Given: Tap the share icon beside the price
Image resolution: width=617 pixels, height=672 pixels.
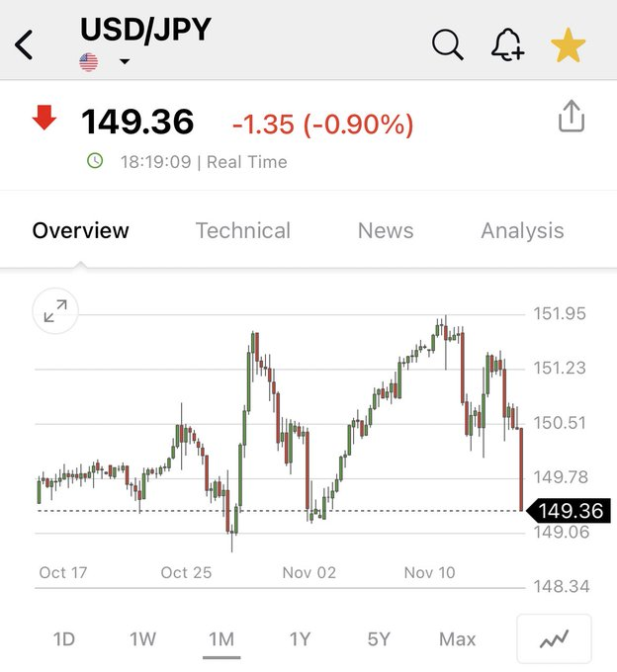Looking at the screenshot, I should coord(572,118).
